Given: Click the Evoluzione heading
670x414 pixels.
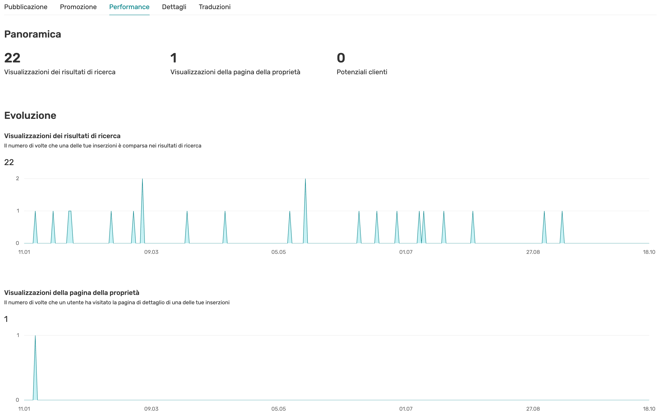Looking at the screenshot, I should tap(30, 115).
